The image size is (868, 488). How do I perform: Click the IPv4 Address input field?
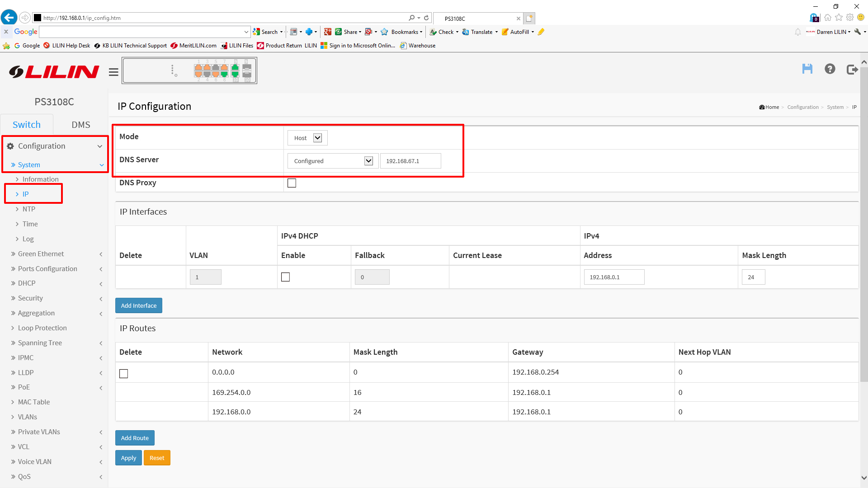[613, 277]
